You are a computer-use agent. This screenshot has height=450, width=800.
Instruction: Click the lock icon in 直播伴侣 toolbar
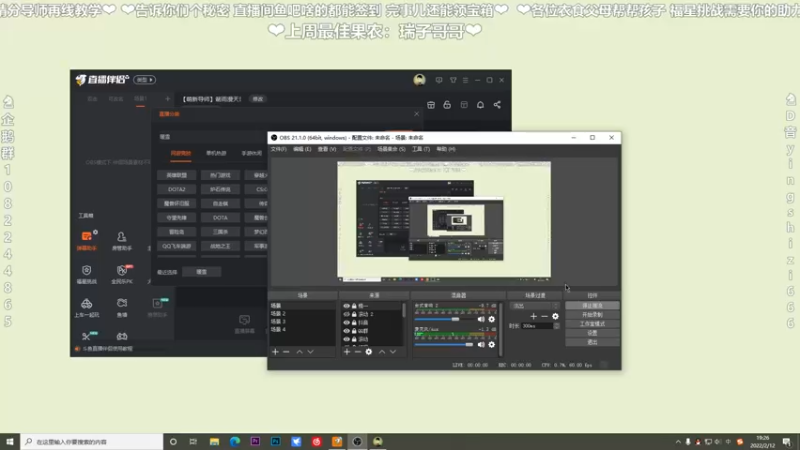(x=447, y=105)
